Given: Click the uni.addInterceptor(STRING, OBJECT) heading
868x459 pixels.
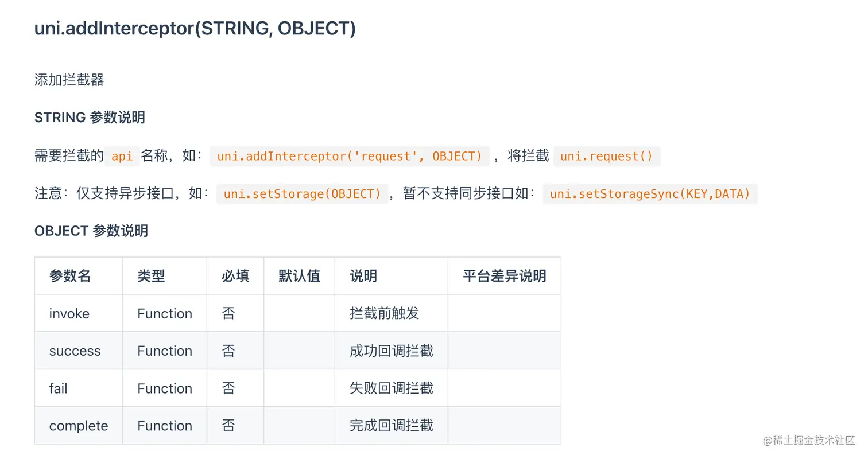Looking at the screenshot, I should point(195,28).
